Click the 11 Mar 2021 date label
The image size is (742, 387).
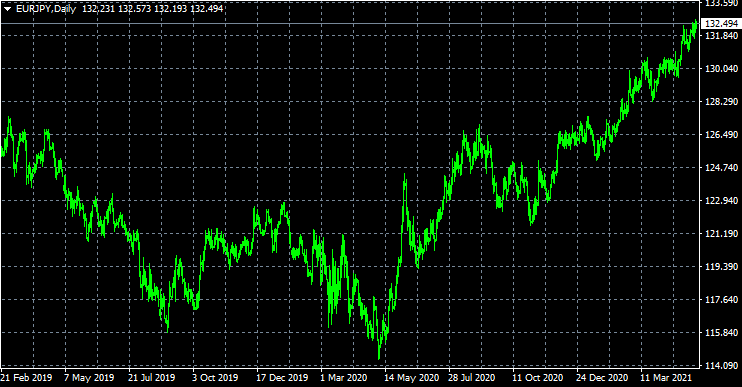pyautogui.click(x=666, y=378)
